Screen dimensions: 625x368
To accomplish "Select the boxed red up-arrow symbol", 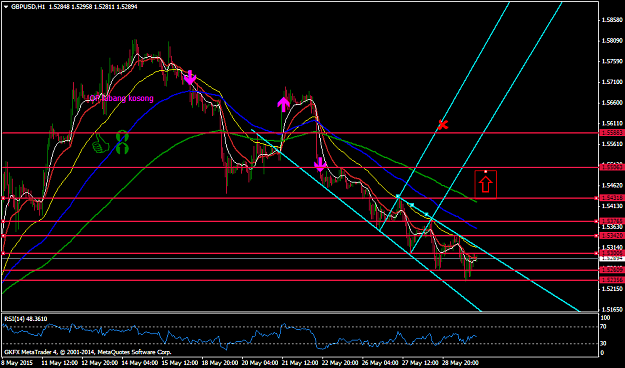I will (485, 184).
